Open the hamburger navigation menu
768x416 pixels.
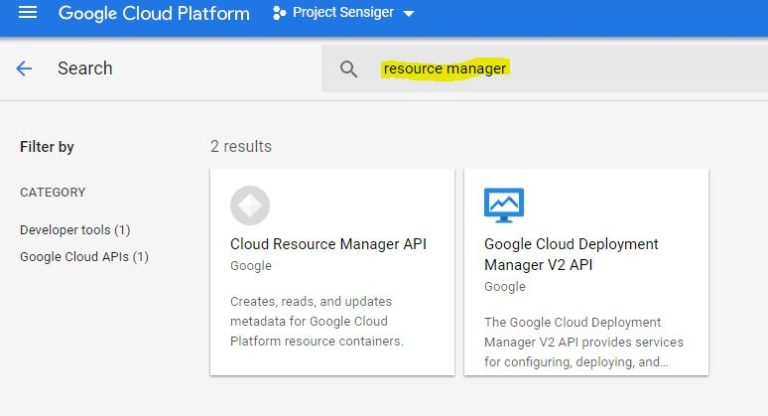click(27, 12)
